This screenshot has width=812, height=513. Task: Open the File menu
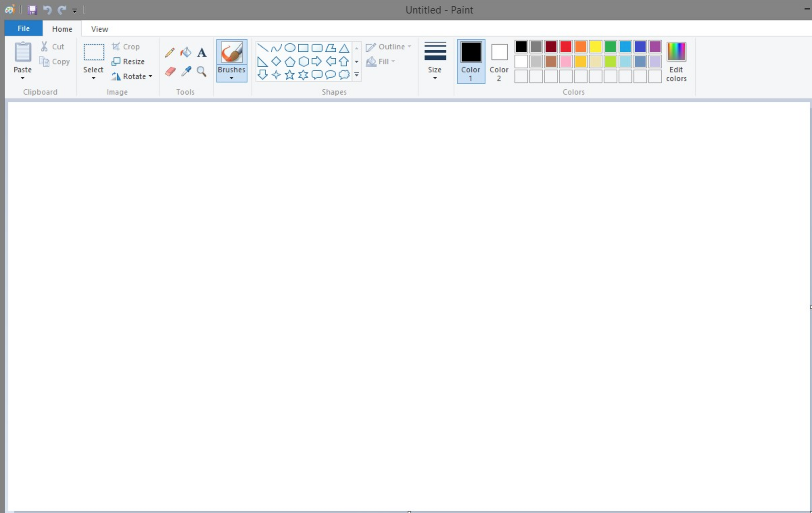tap(23, 28)
